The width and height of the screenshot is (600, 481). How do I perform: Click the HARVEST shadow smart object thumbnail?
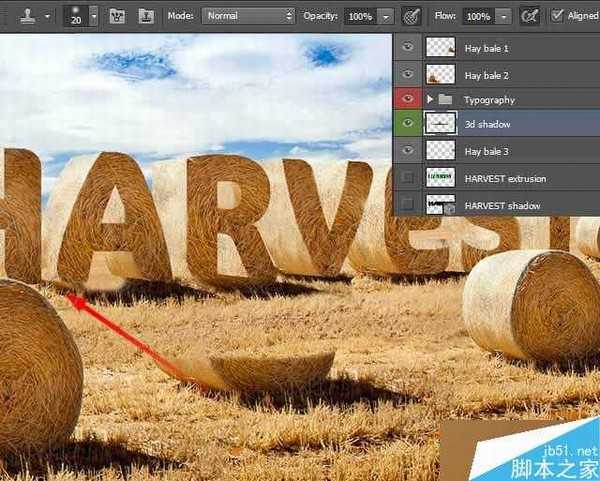click(440, 204)
